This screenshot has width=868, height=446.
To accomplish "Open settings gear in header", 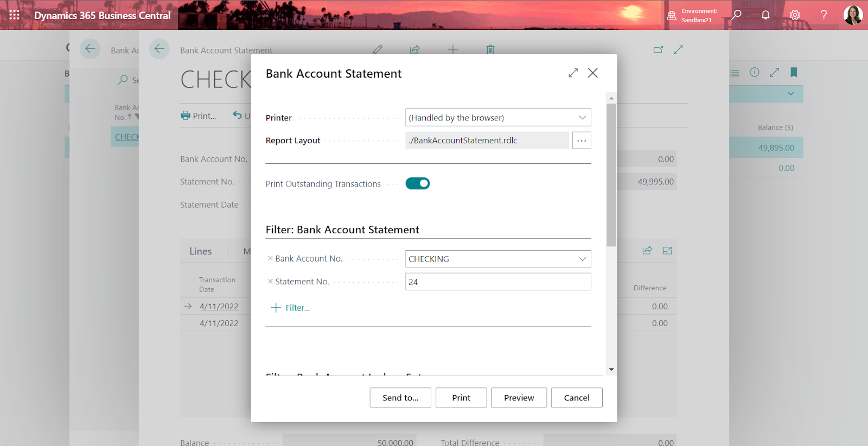I will tap(795, 15).
